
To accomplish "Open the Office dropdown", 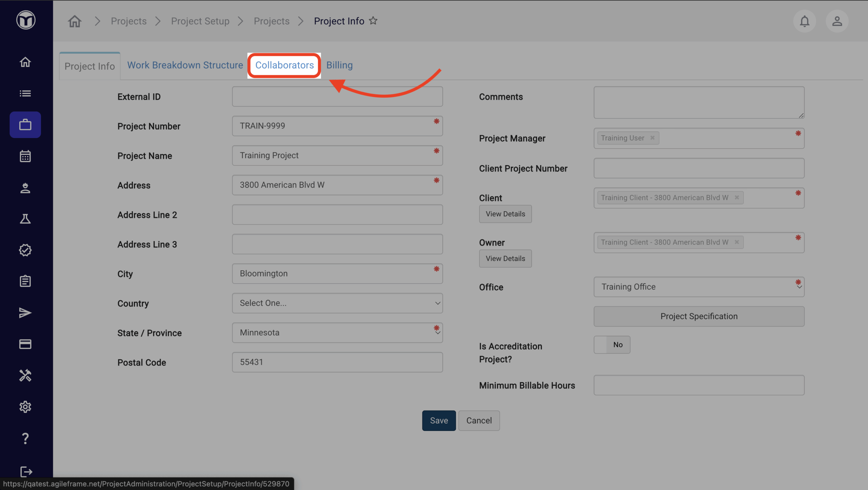I will (x=698, y=287).
